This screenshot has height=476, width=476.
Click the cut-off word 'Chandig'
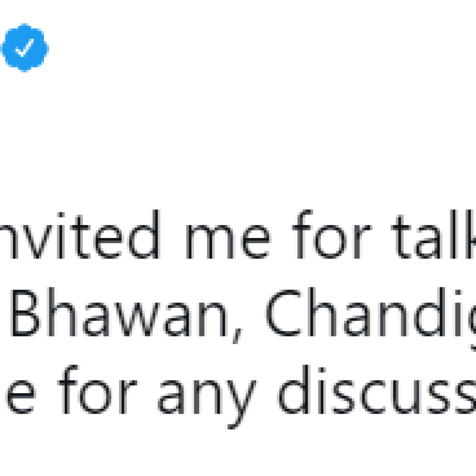point(371,315)
